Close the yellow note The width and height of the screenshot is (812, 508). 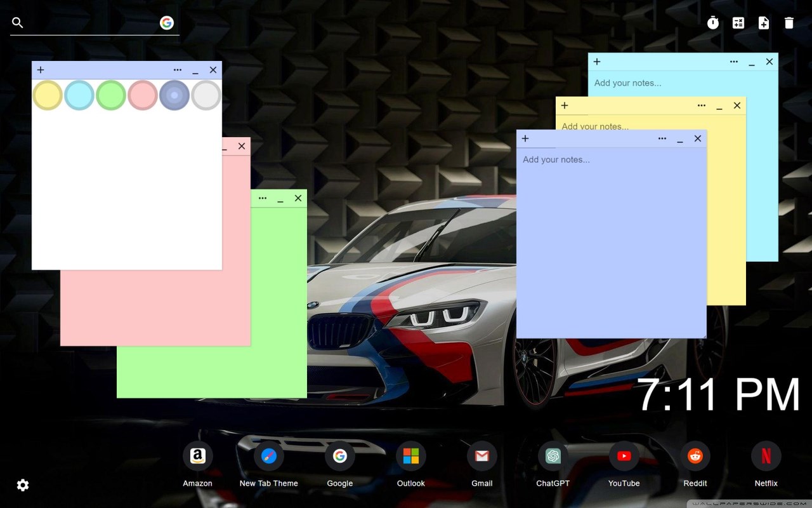click(737, 105)
